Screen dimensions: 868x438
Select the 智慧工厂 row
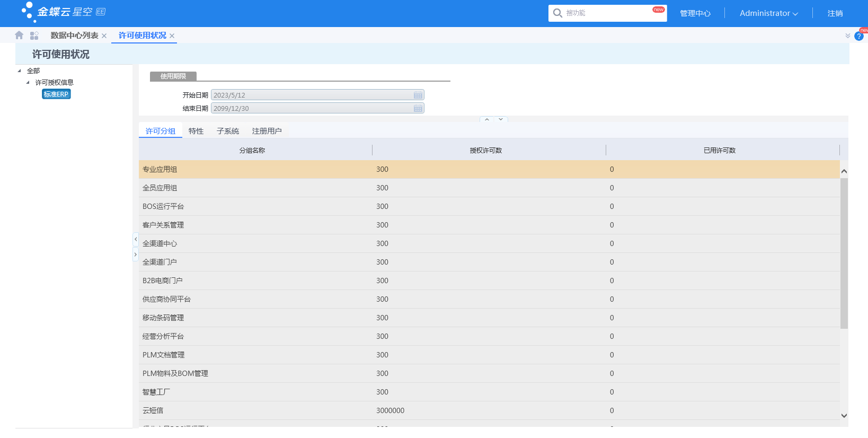point(489,392)
